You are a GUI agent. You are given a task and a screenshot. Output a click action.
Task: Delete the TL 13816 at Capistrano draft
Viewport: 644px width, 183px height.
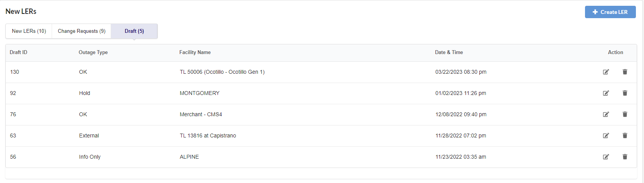point(625,136)
